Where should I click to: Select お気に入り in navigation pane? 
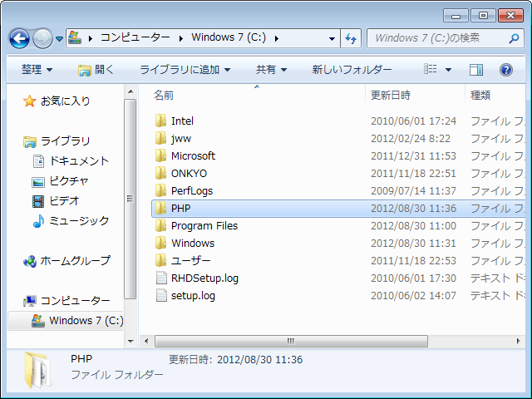click(65, 101)
